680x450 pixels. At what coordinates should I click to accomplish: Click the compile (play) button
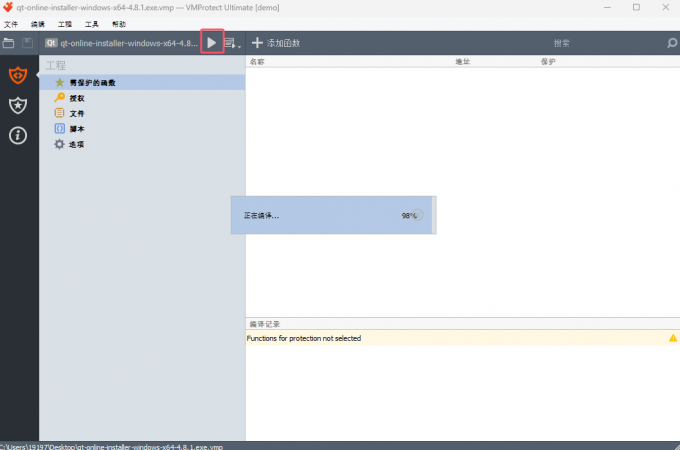point(211,43)
